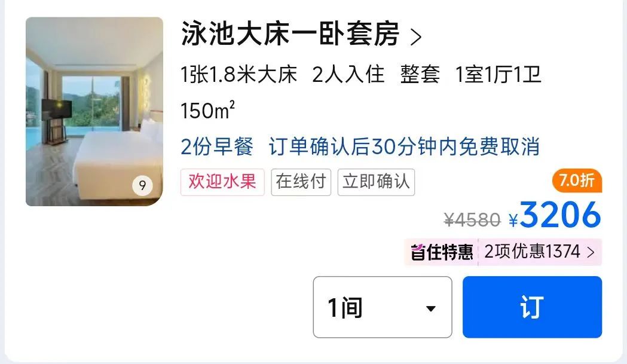Image resolution: width=627 pixels, height=364 pixels.
Task: Open the room photo thumbnail
Action: 94,112
